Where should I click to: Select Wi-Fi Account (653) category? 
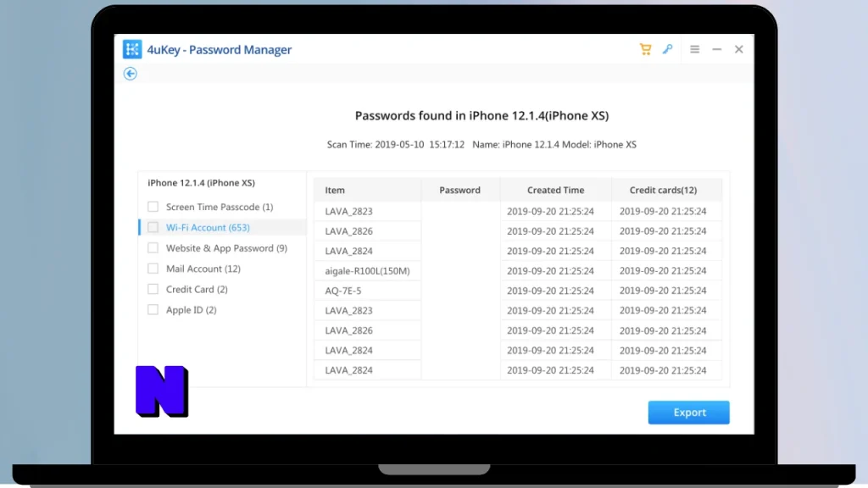pyautogui.click(x=208, y=227)
